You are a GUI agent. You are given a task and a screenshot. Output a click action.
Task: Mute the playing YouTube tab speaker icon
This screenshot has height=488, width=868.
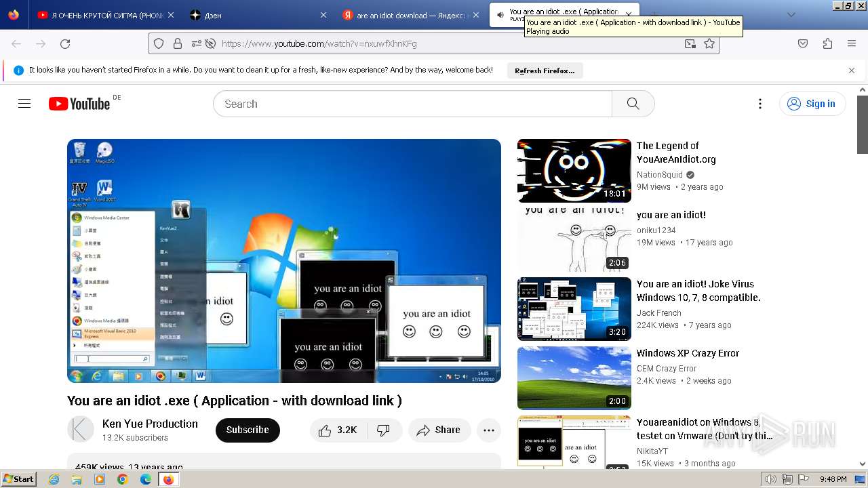point(500,15)
